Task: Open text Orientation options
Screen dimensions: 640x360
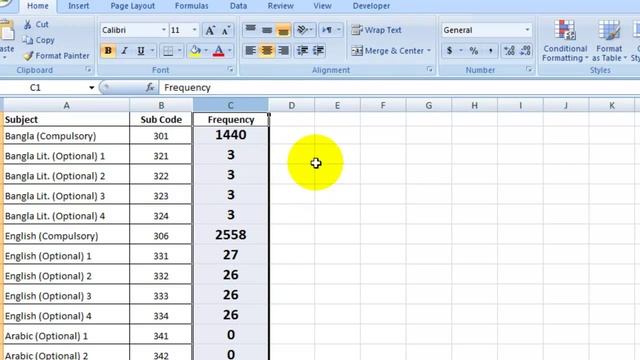Action: 304,30
